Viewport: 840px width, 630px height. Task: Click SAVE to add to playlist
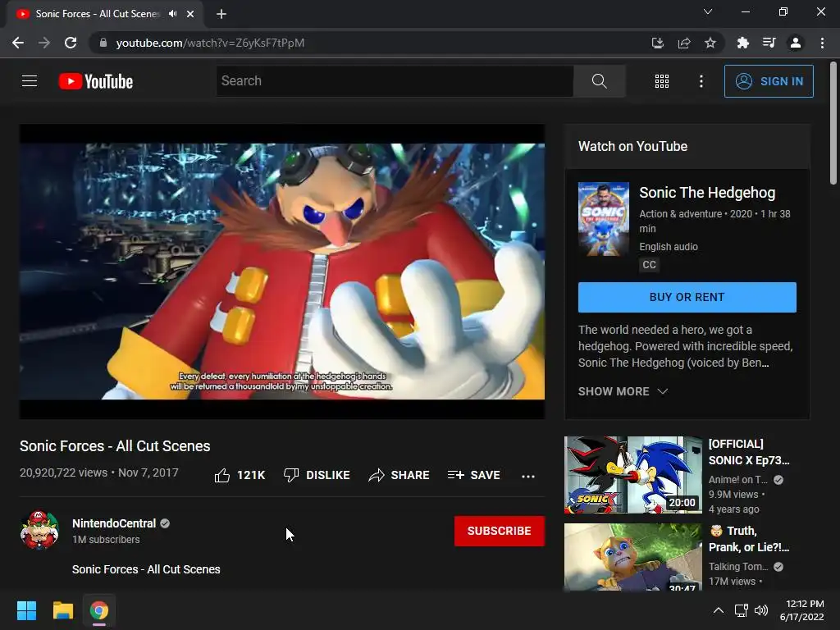point(473,475)
